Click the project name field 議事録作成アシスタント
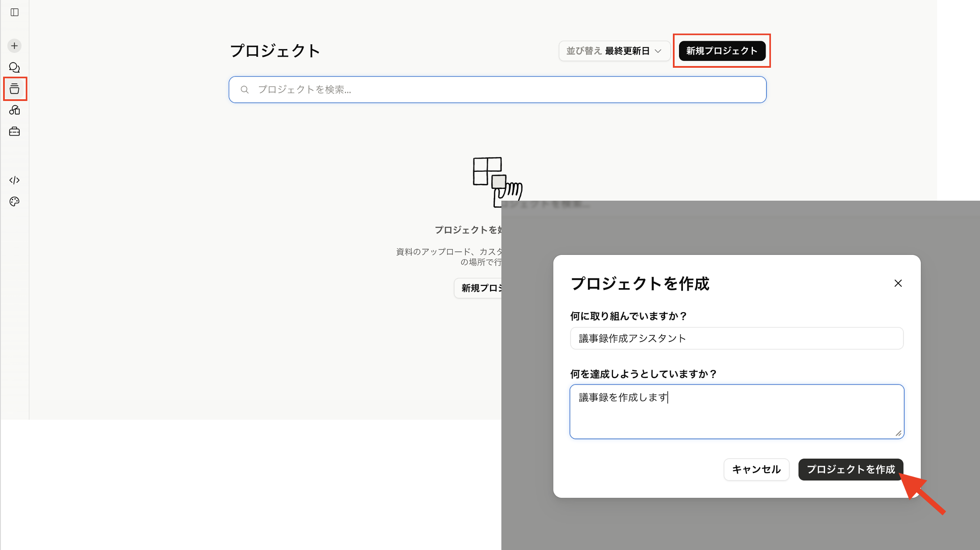The image size is (980, 550). (737, 338)
